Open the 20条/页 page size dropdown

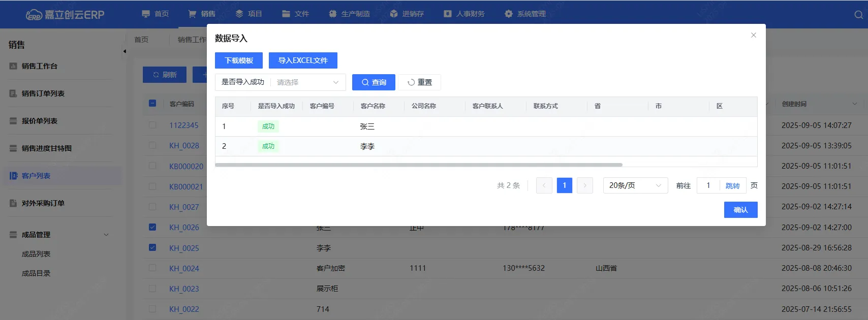coord(635,185)
